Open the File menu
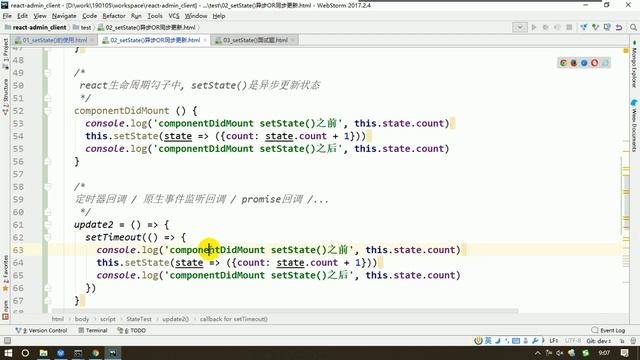The image size is (640, 360). [7, 16]
